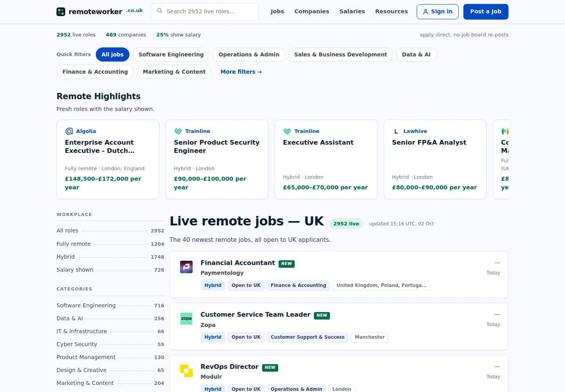Click Customer Support & Success tag
This screenshot has height=392, width=565.
pos(308,337)
